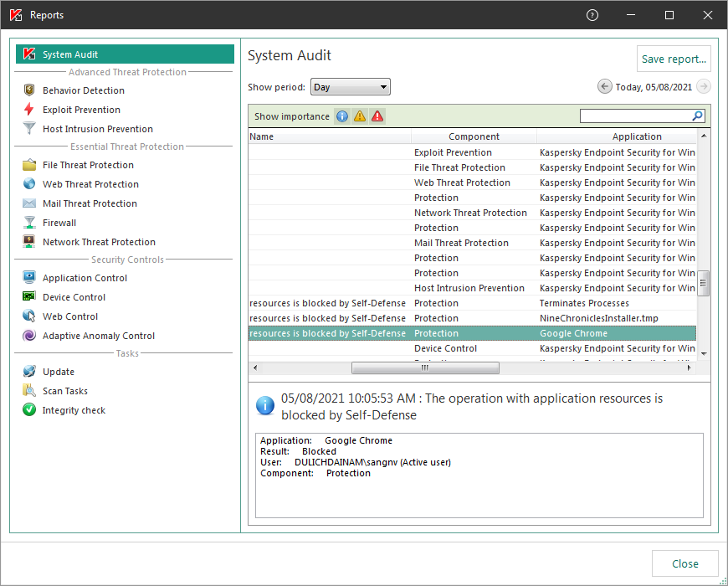Open the Show period dropdown

(350, 87)
